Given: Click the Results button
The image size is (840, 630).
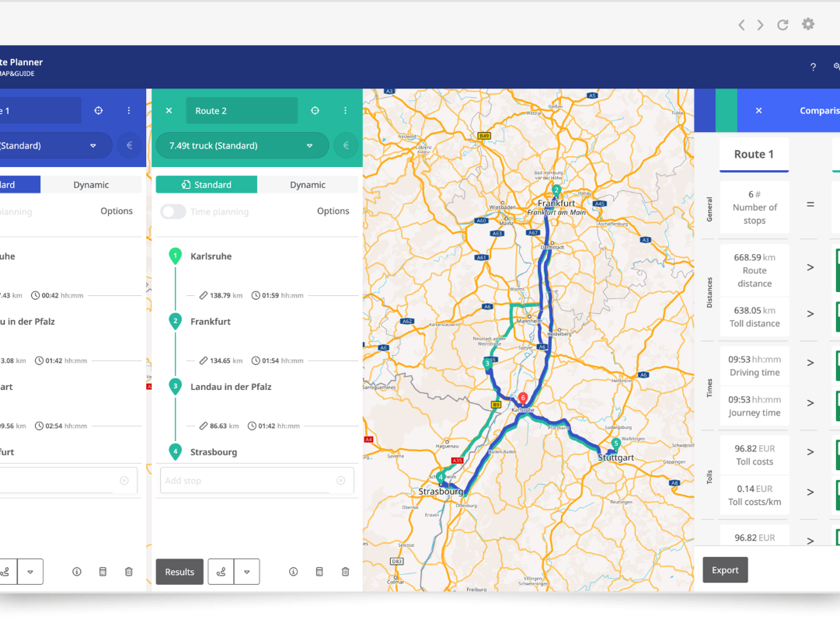Looking at the screenshot, I should pos(180,572).
